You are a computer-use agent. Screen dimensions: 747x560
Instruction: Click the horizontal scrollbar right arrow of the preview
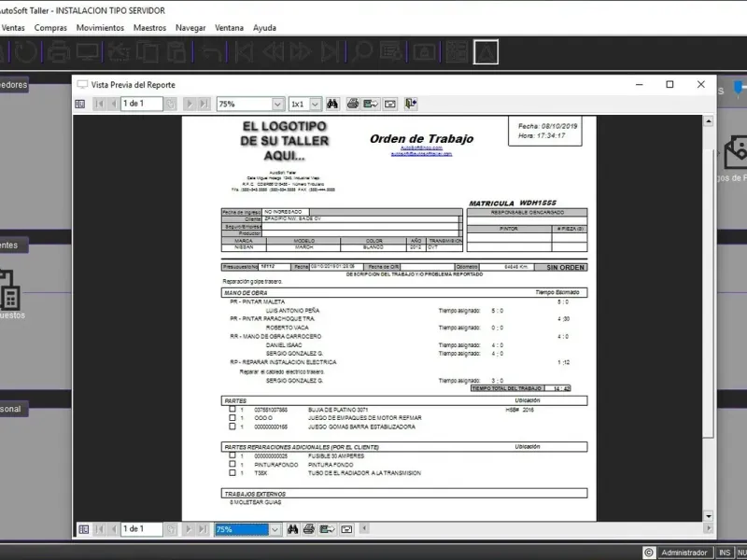point(709,528)
